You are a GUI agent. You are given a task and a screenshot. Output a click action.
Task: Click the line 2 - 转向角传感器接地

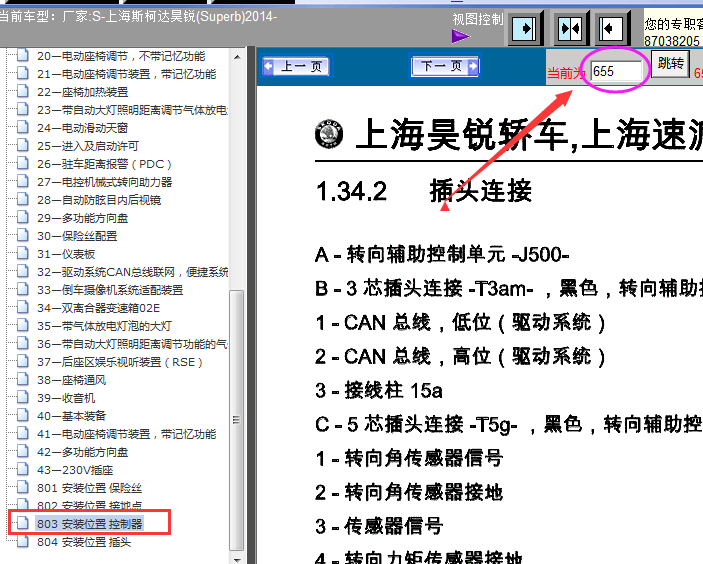pyautogui.click(x=409, y=492)
